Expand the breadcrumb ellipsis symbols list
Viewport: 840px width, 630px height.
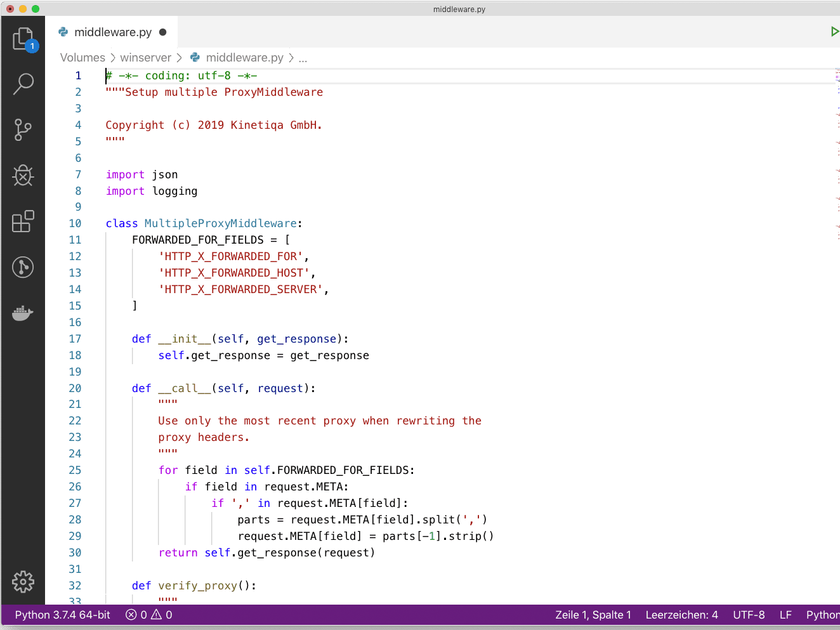[x=303, y=58]
